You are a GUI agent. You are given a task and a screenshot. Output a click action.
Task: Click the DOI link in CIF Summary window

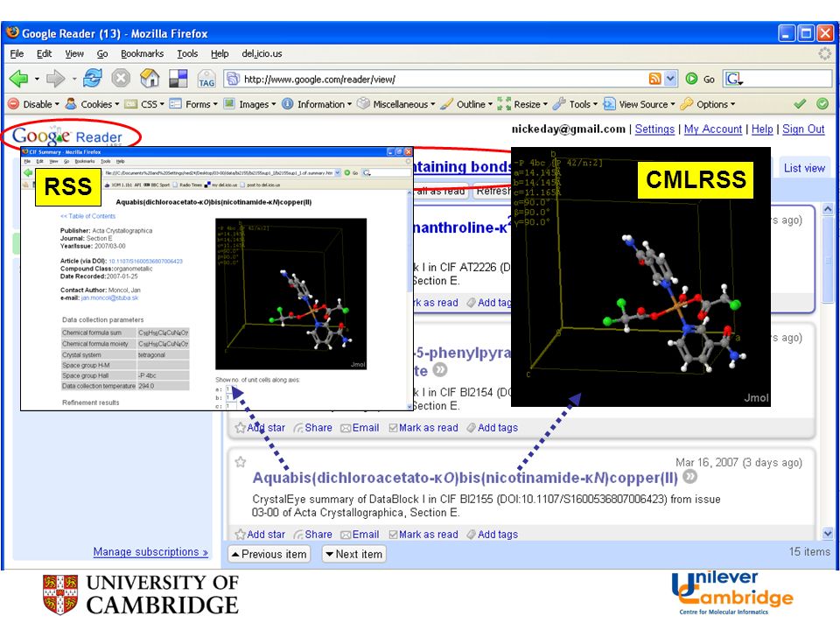coord(146,262)
